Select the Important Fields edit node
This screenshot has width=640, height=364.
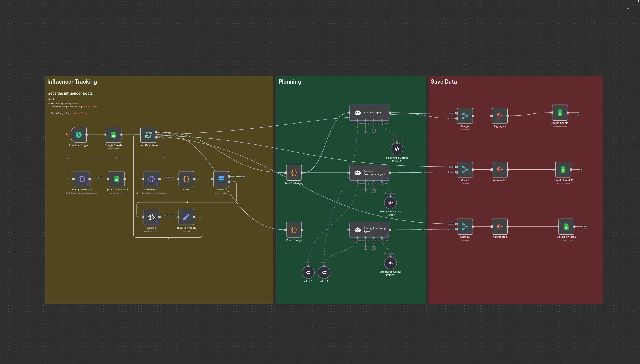point(186,217)
